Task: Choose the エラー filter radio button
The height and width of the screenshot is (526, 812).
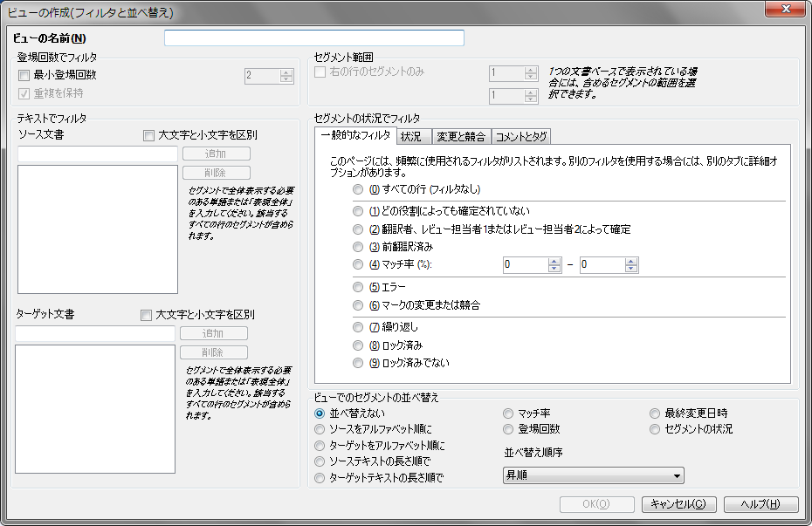Action: [358, 287]
